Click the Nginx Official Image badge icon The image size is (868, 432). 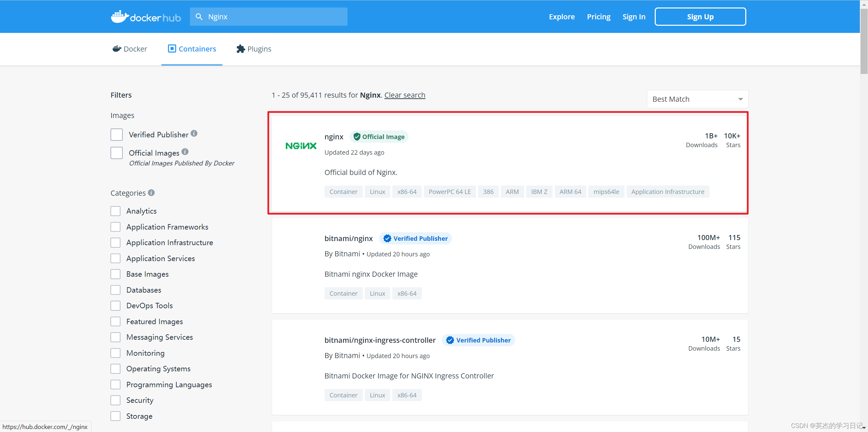click(x=356, y=137)
